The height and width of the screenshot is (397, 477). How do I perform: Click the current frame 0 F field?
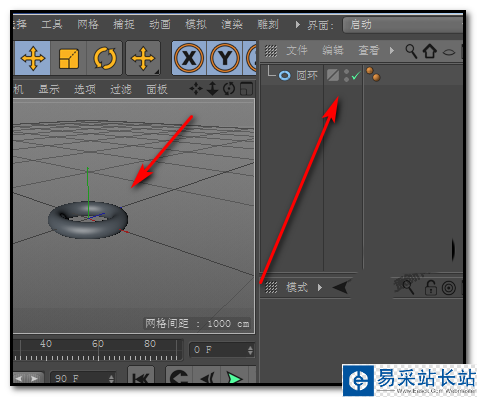(222, 350)
